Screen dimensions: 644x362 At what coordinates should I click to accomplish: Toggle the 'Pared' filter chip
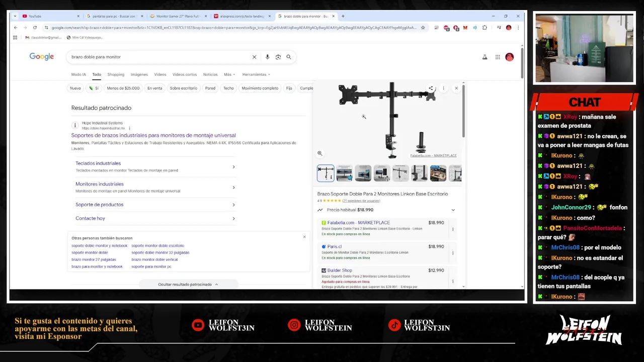(210, 88)
